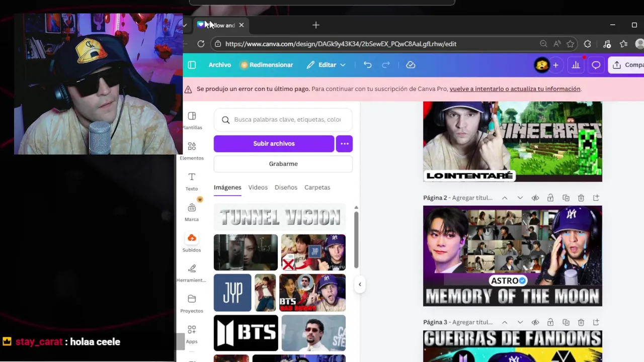Select the BTS logo uploaded image
Viewport: 644px width, 362px height.
[x=246, y=333]
